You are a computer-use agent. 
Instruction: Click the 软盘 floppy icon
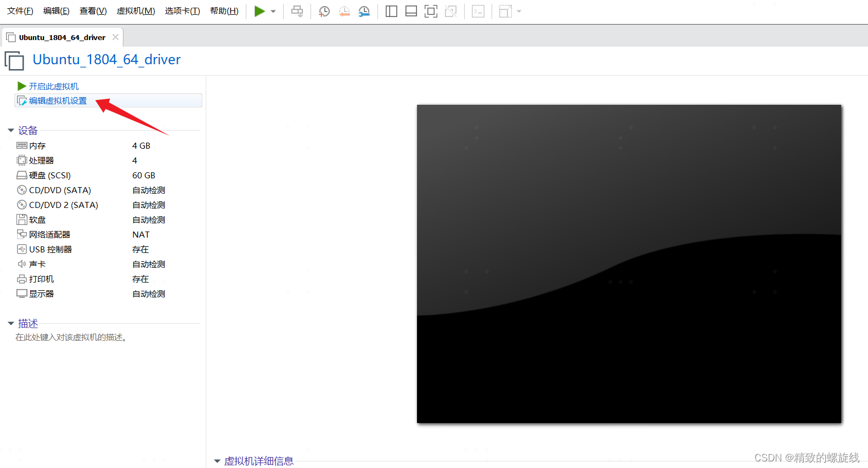(22, 219)
